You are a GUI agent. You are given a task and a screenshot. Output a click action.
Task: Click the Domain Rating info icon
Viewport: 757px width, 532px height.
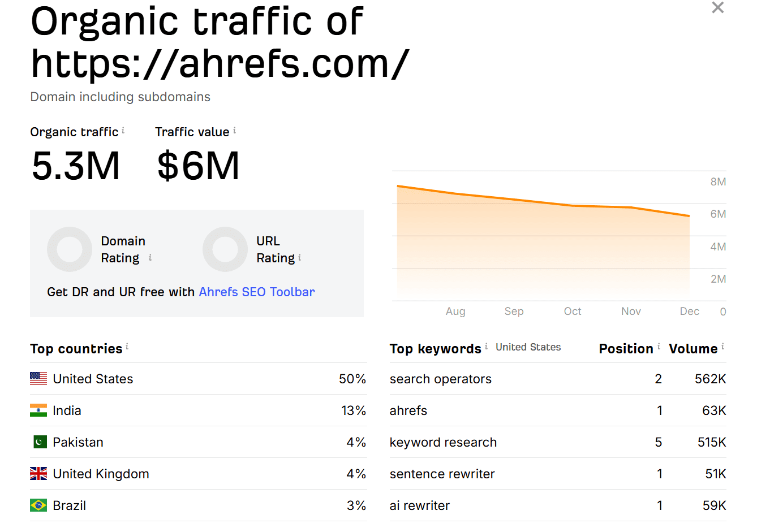click(x=150, y=257)
